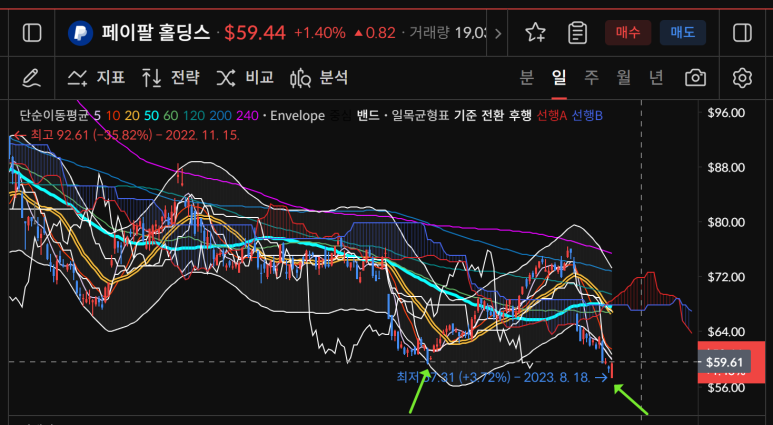The height and width of the screenshot is (425, 773).
Task: Toggle the 5-period moving average
Action: pyautogui.click(x=98, y=116)
